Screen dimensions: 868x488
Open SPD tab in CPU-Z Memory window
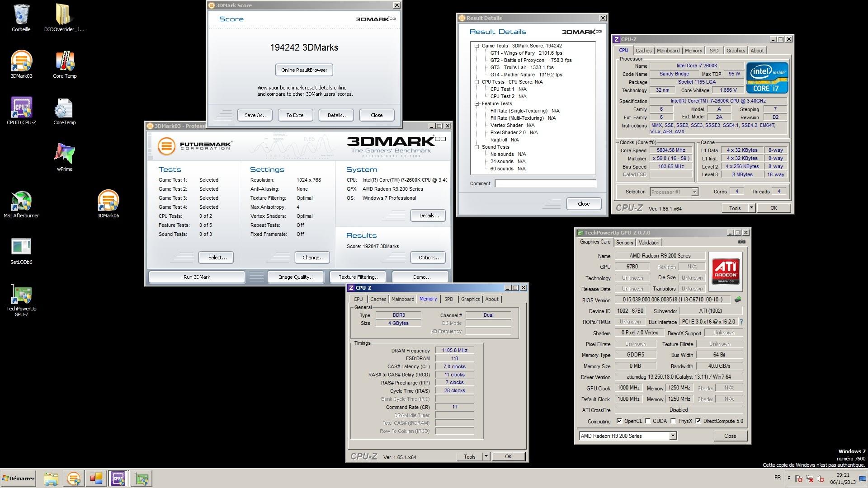(448, 299)
